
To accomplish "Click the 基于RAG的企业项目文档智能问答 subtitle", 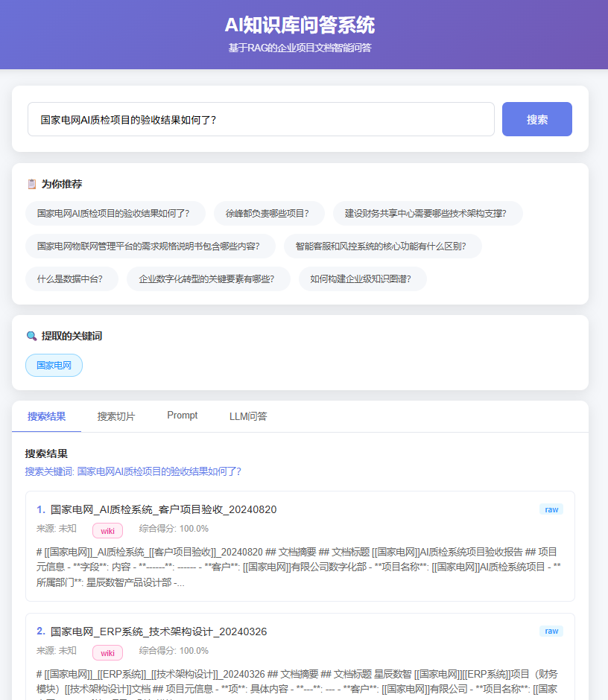I will (300, 48).
